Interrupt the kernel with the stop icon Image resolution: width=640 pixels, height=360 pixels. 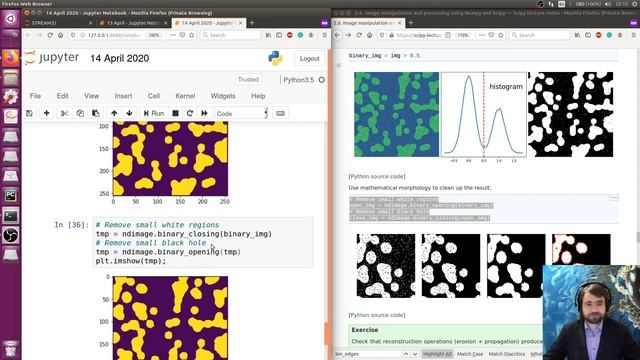click(x=176, y=113)
